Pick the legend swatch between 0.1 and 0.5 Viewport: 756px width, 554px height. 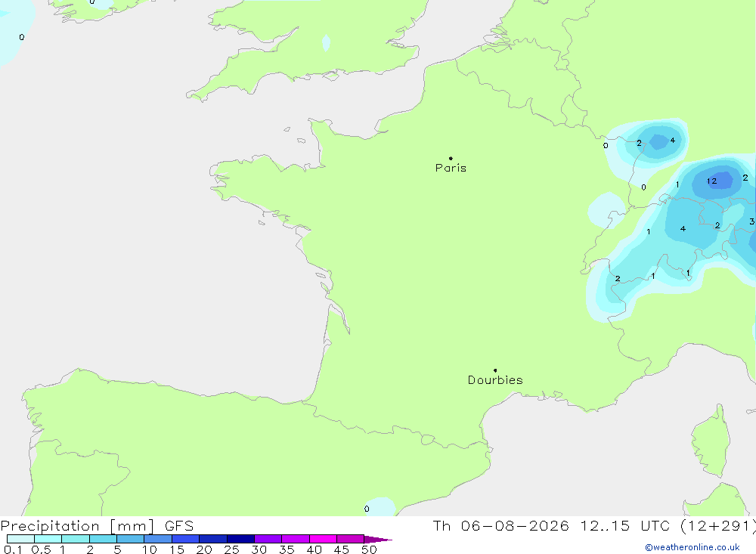(20, 539)
